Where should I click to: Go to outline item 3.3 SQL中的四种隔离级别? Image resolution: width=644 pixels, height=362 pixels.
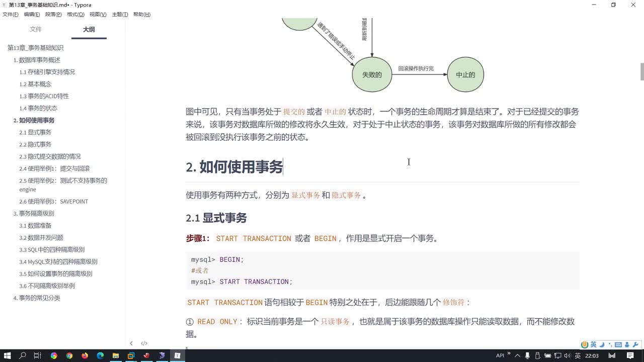[52, 250]
